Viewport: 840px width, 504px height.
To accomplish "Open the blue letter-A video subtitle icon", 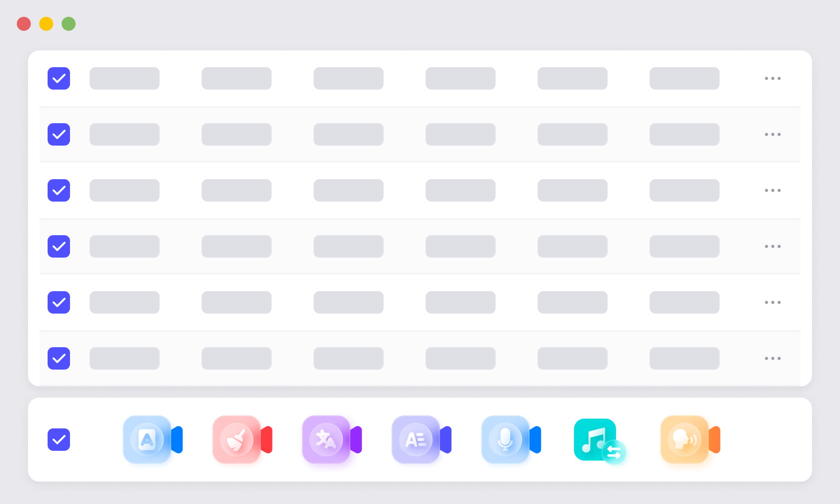I will point(152,440).
